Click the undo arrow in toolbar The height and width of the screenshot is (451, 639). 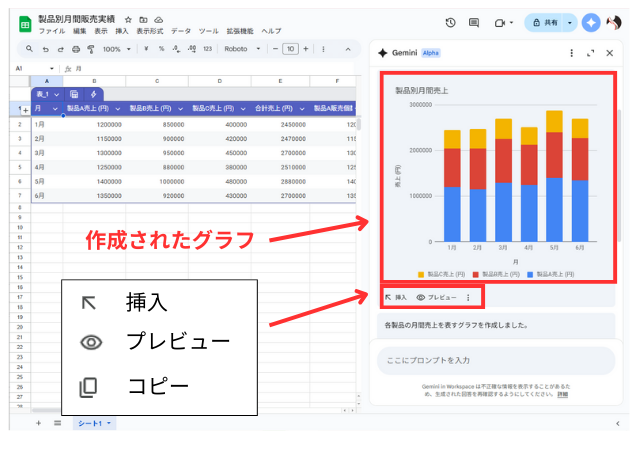pos(46,48)
